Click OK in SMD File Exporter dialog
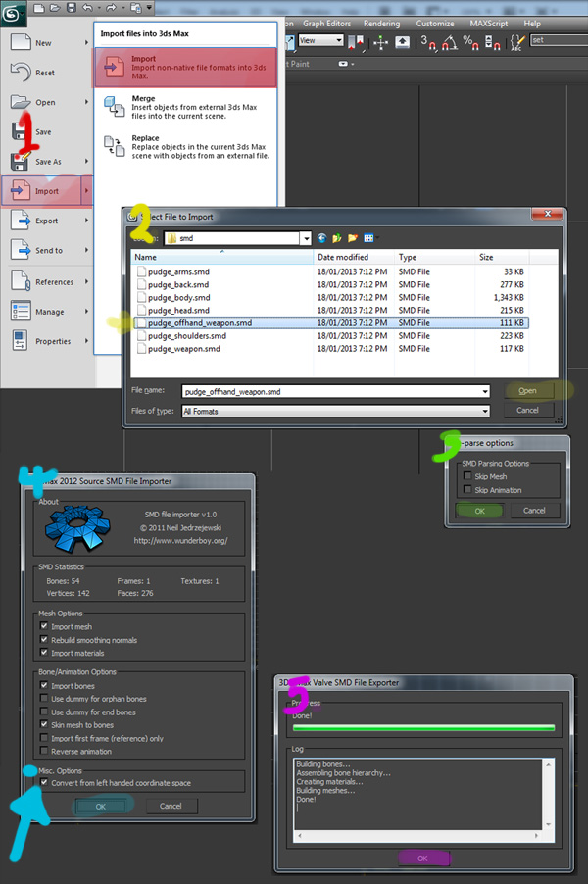588x884 pixels. [x=422, y=859]
